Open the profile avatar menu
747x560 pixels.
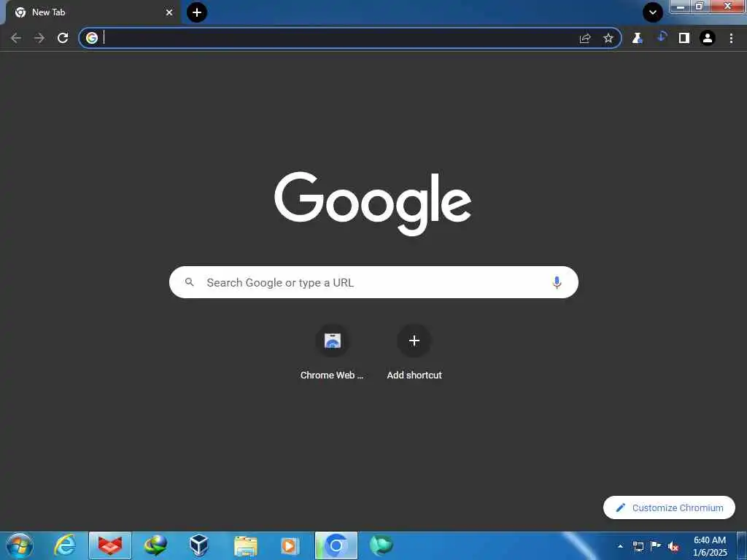point(708,38)
